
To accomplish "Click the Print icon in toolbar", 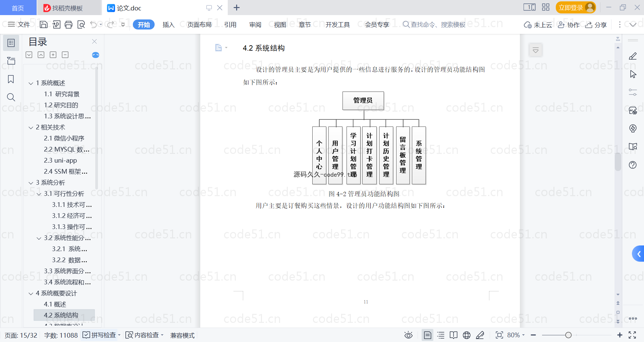I will [69, 24].
